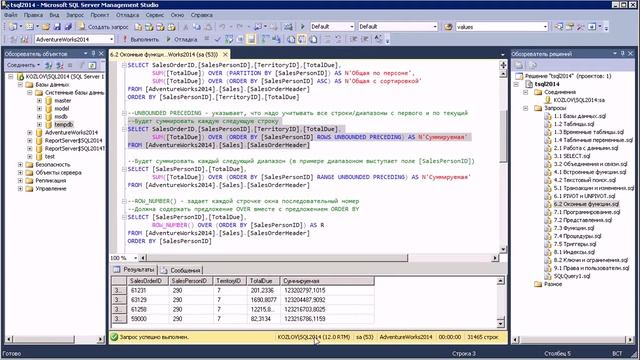
Task: Collapse the Запросы folder in solution explorer
Action: (526, 108)
